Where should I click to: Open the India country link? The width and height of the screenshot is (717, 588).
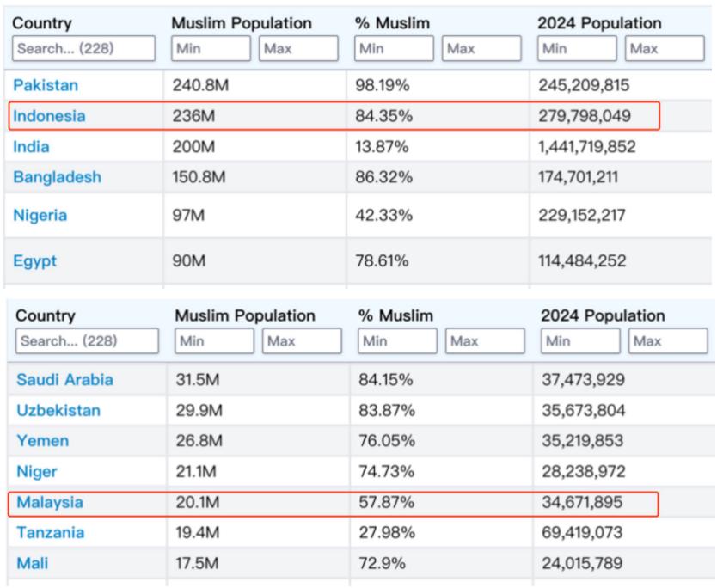coord(31,147)
